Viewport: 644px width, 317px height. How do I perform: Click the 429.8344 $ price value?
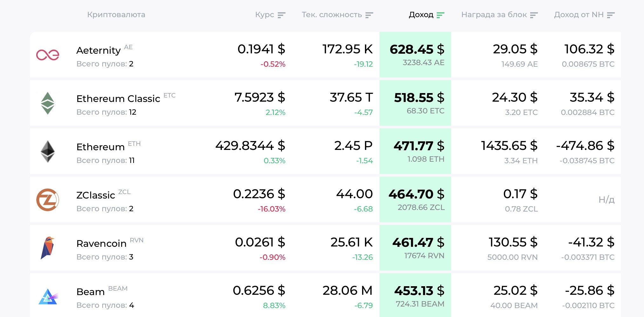click(250, 146)
